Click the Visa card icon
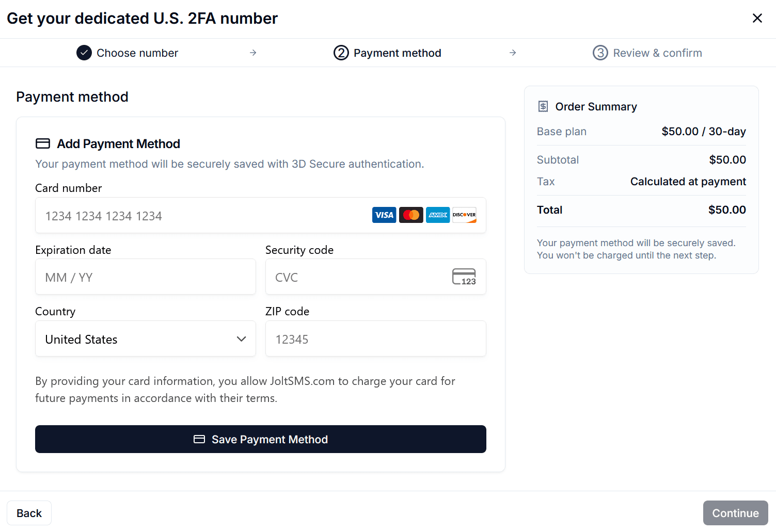The height and width of the screenshot is (532, 776). coord(384,215)
